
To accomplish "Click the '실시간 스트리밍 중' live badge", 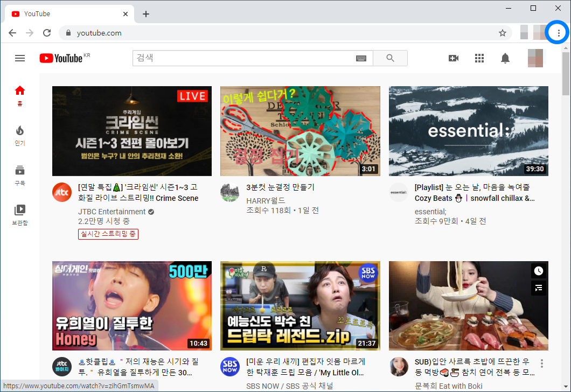I will (x=108, y=234).
